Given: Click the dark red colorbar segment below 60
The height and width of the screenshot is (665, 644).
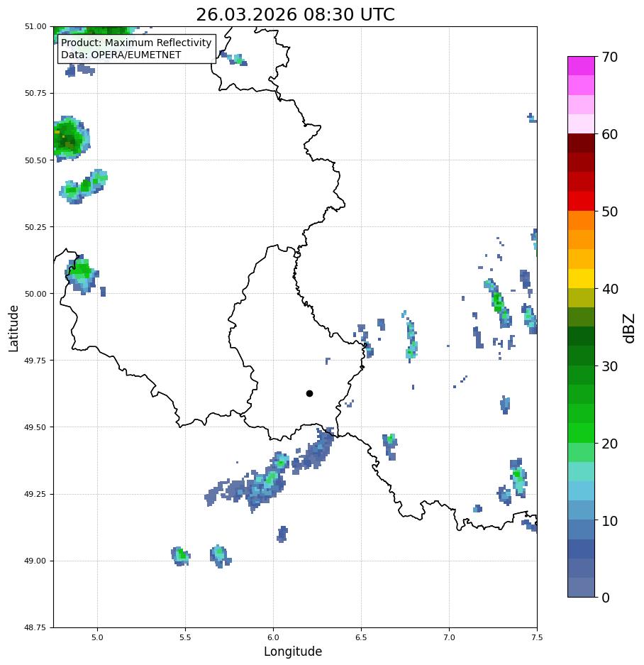Looking at the screenshot, I should 582,143.
